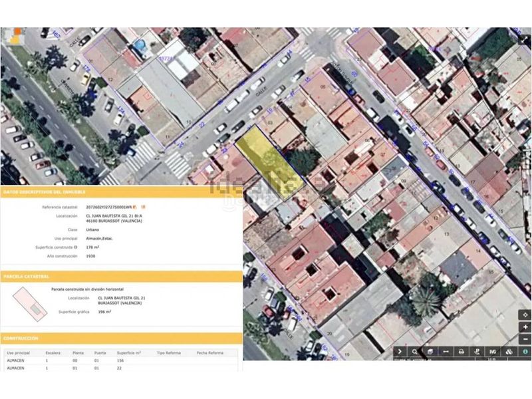Click the value Almacén,Estac.
This screenshot has width=532, height=399.
99,239
